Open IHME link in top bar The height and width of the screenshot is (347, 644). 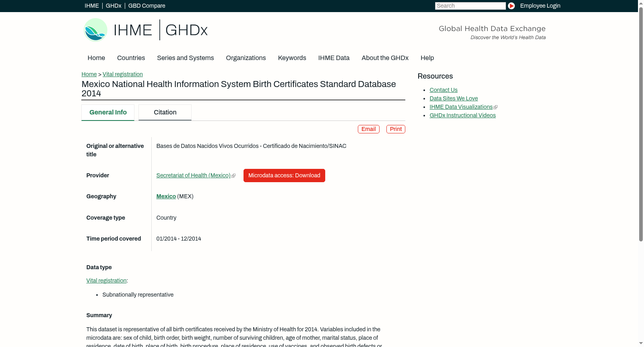coord(92,6)
